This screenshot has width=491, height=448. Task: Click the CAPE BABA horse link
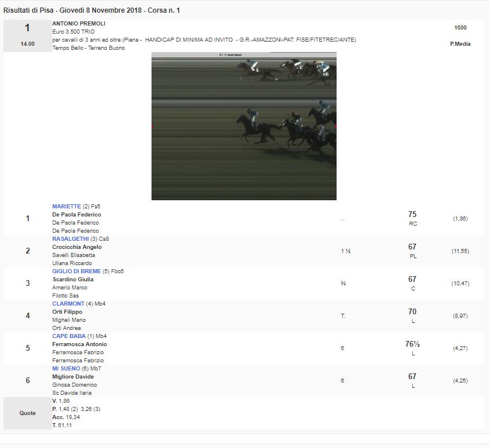pos(69,336)
